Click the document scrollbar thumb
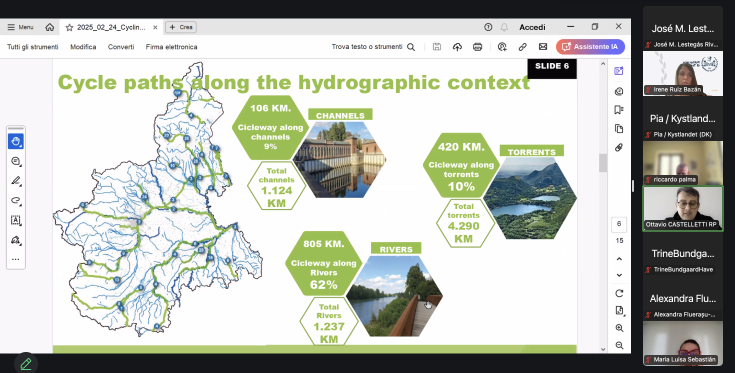This screenshot has width=735, height=373. pyautogui.click(x=603, y=163)
